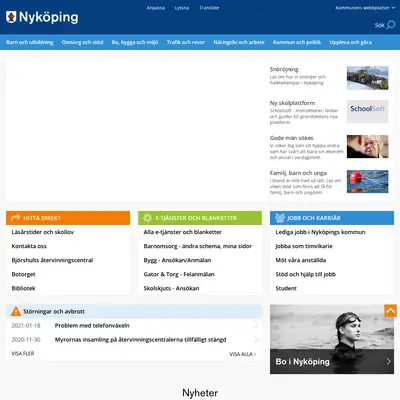Open the Bibliotek link
The width and height of the screenshot is (400, 400).
point(23,288)
